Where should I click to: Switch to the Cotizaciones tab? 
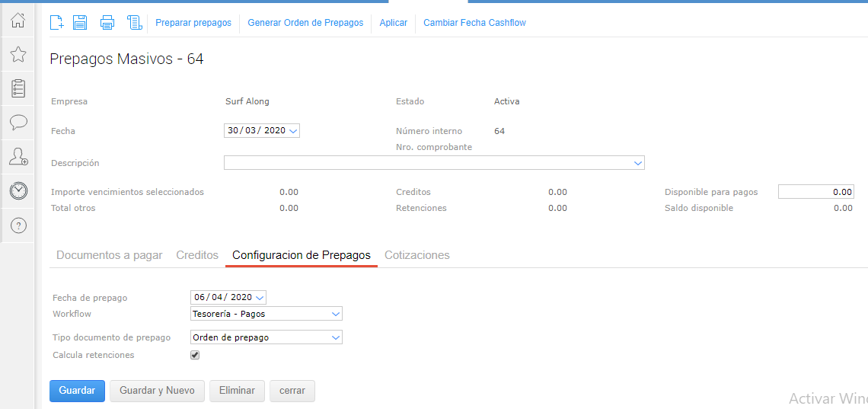[416, 255]
